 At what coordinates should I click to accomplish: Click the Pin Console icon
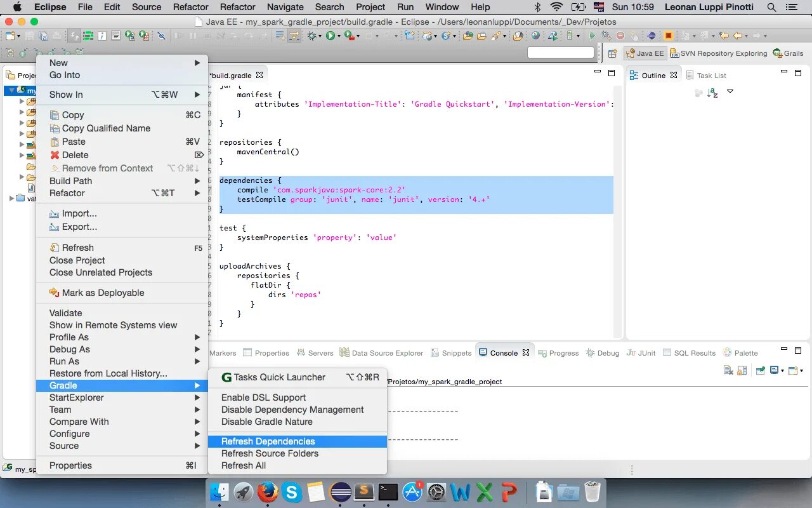coord(760,370)
